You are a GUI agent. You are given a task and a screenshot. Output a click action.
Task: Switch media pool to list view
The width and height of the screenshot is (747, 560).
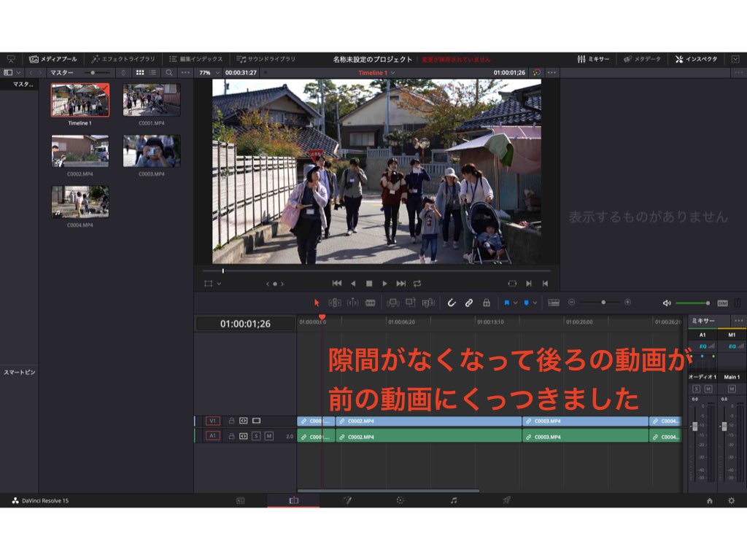coord(153,72)
